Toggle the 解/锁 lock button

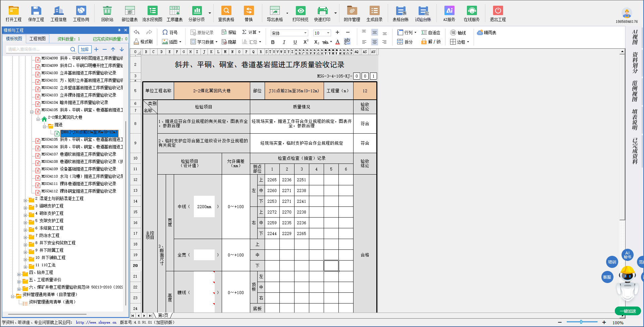click(x=431, y=42)
